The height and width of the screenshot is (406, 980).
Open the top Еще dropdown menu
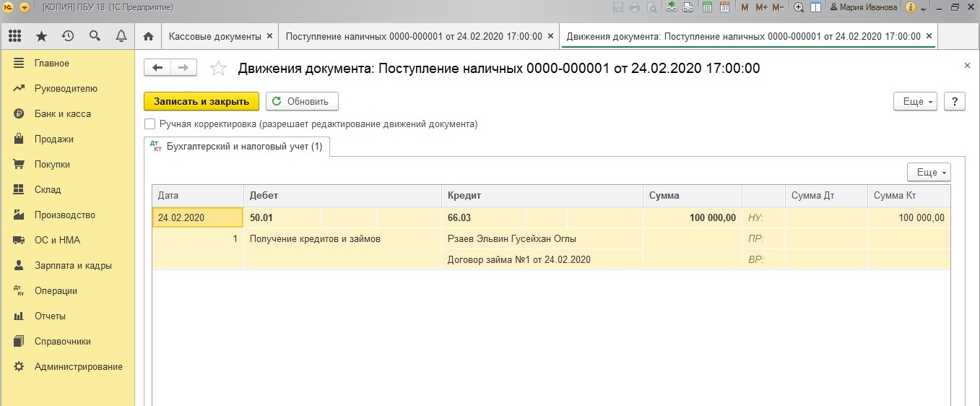click(915, 101)
